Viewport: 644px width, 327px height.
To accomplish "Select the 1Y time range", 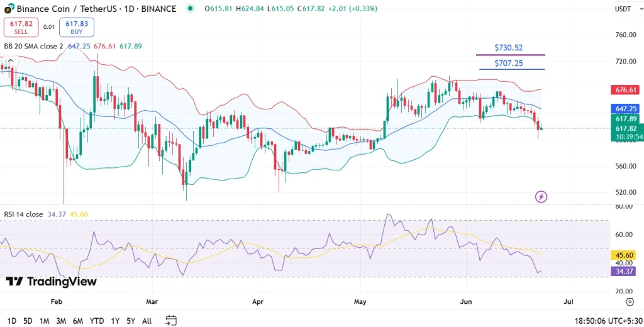I will click(115, 321).
